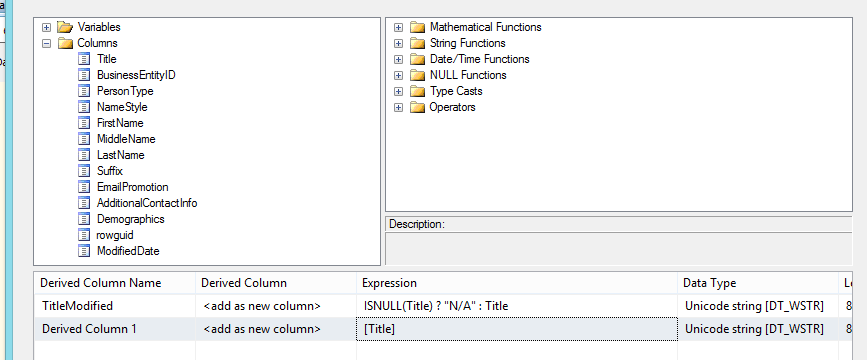The width and height of the screenshot is (867, 360).
Task: Open Derived Column 1's Data Type cell
Action: 758,328
